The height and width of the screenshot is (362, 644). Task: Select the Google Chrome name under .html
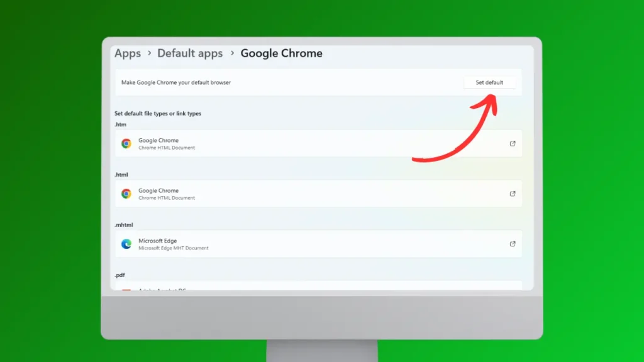point(158,190)
